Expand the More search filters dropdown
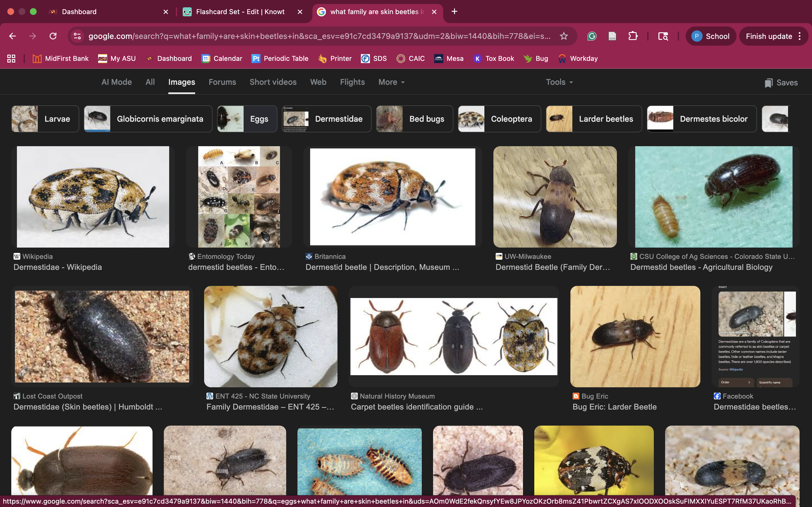This screenshot has height=507, width=812. coord(391,82)
